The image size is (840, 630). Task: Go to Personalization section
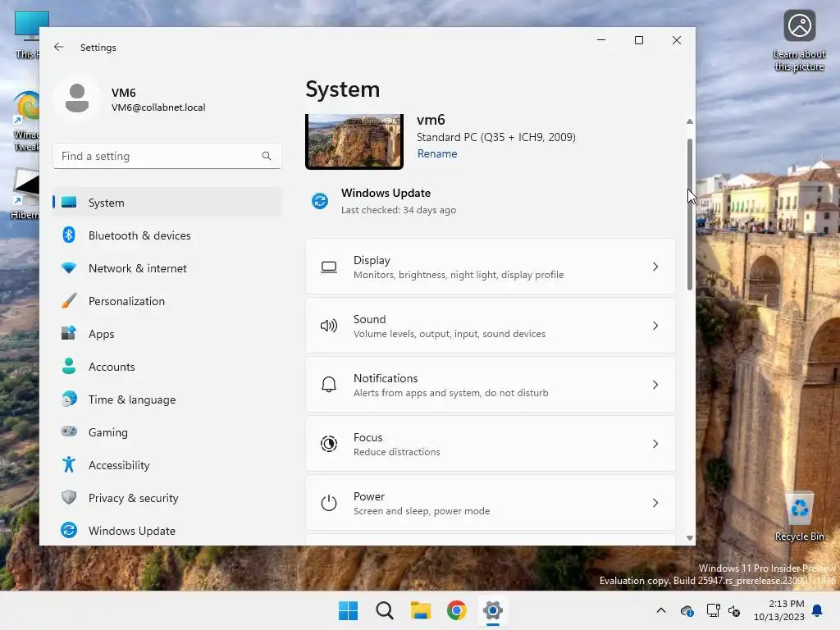click(167, 300)
